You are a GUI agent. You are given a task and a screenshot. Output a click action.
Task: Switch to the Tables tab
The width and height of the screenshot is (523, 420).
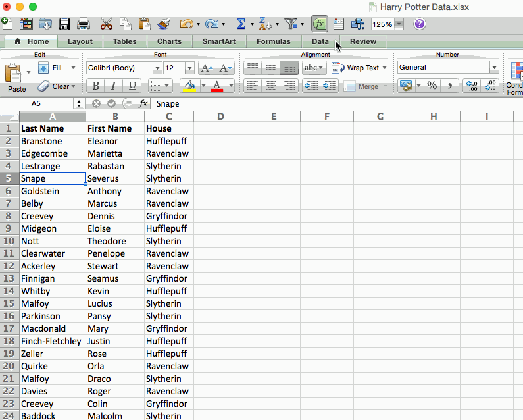click(125, 41)
